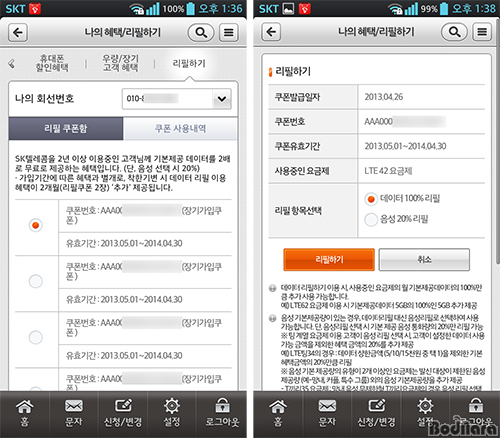Tap battery icon in right status bar
The height and width of the screenshot is (438, 500).
[444, 8]
